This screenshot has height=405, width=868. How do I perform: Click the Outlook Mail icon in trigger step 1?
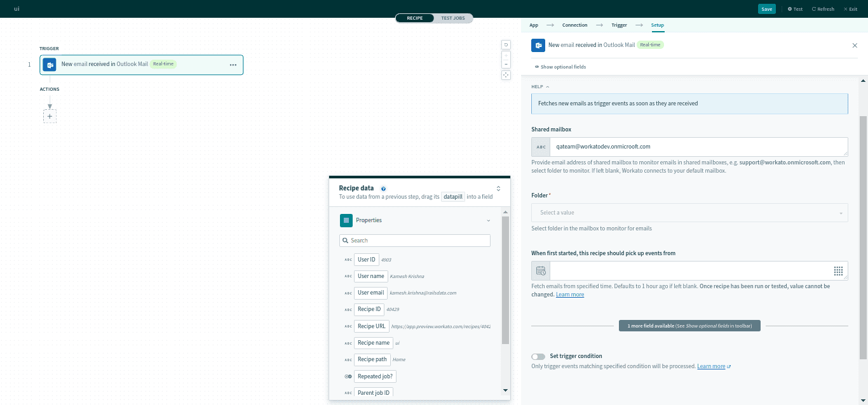pyautogui.click(x=50, y=64)
